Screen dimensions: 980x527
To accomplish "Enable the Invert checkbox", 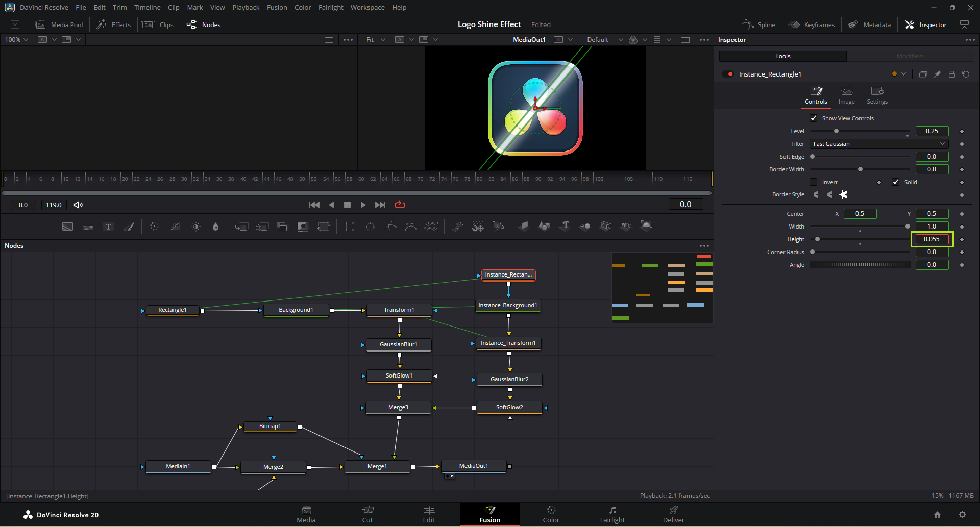I will pyautogui.click(x=814, y=182).
